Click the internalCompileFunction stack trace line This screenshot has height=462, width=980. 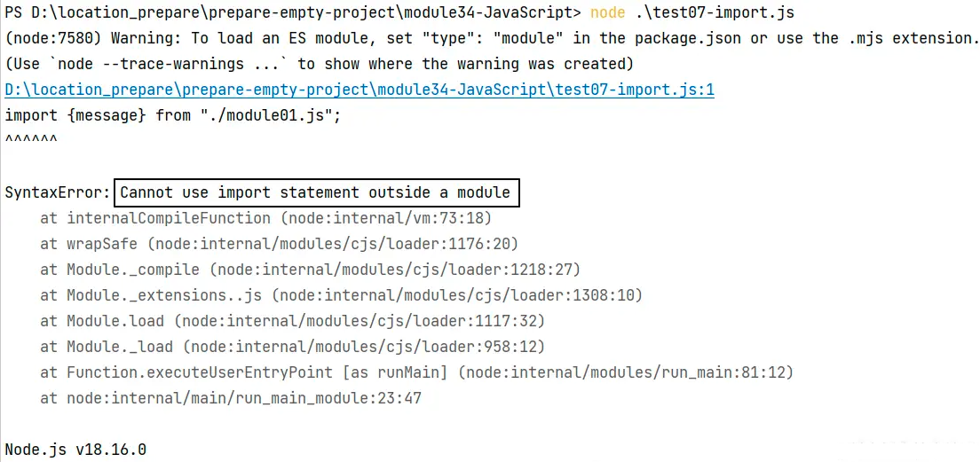pyautogui.click(x=266, y=218)
